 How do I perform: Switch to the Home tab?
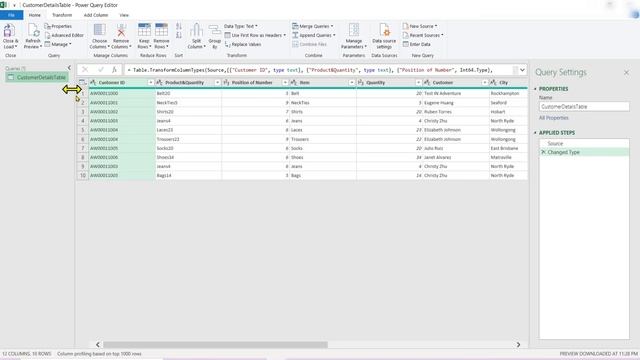pos(35,15)
